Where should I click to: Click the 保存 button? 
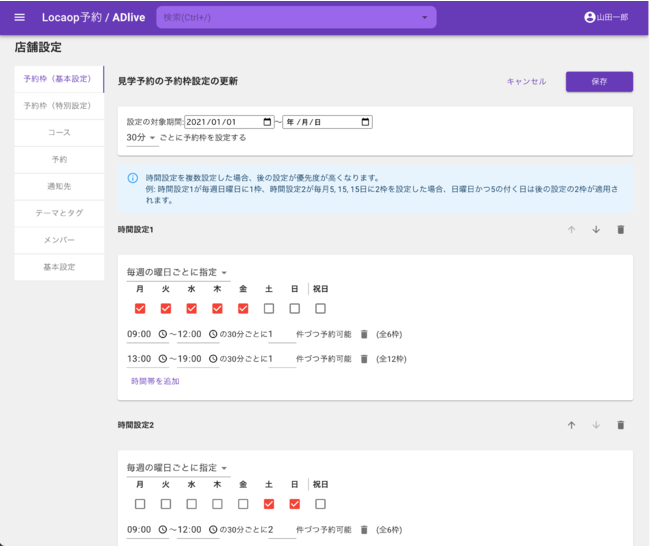coord(599,82)
